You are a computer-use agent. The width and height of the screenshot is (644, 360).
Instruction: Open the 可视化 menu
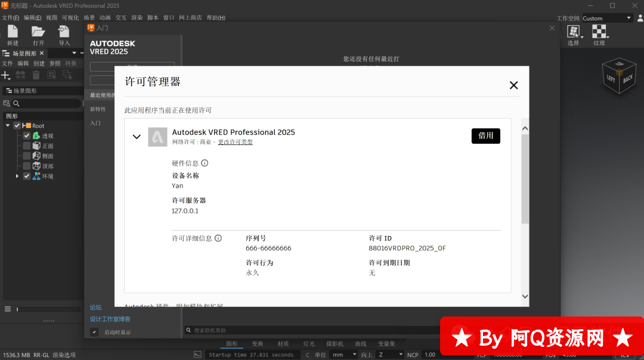point(70,18)
